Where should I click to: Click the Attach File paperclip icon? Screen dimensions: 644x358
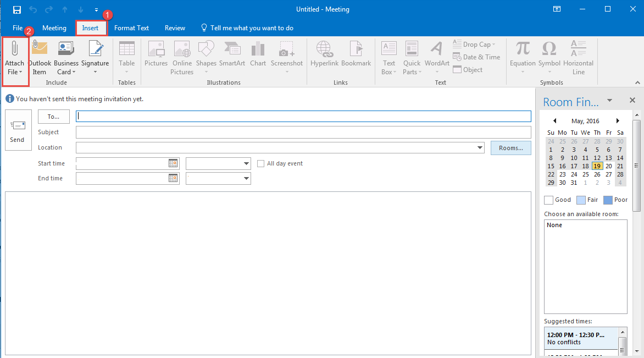point(15,49)
